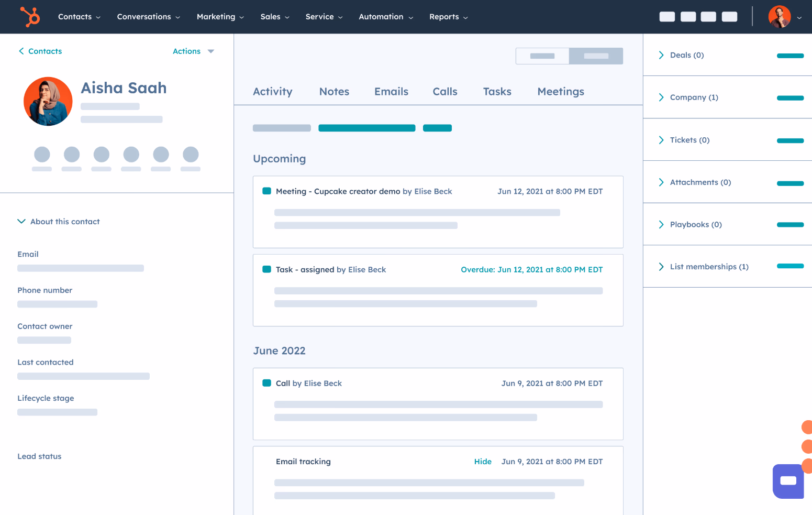Click the first navbar tool icon near avatar
The height and width of the screenshot is (515, 812).
(667, 16)
